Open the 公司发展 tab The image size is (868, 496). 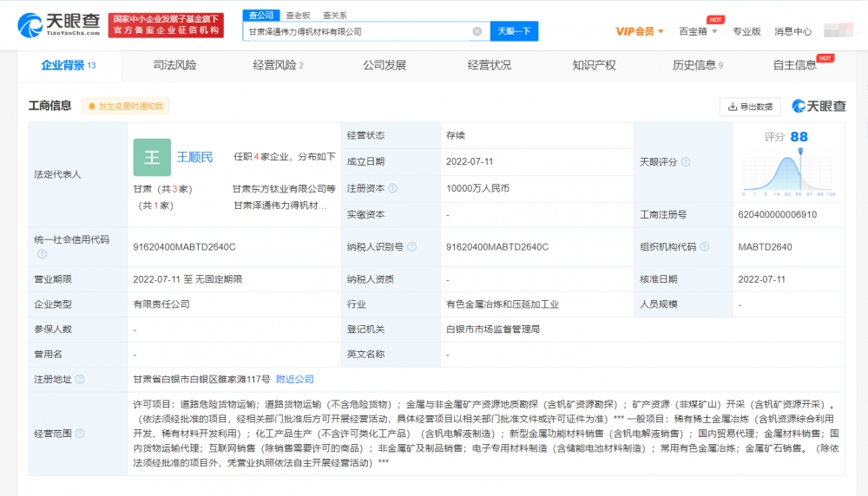(385, 65)
